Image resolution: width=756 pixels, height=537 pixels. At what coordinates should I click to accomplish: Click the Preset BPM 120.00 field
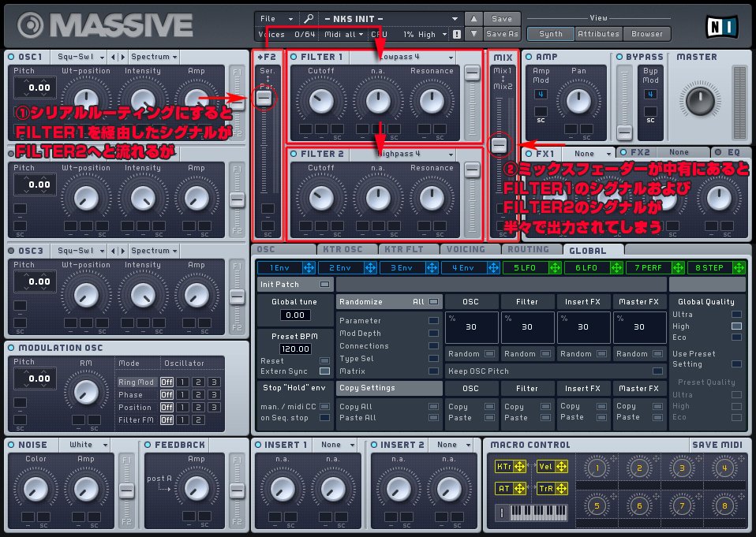295,349
